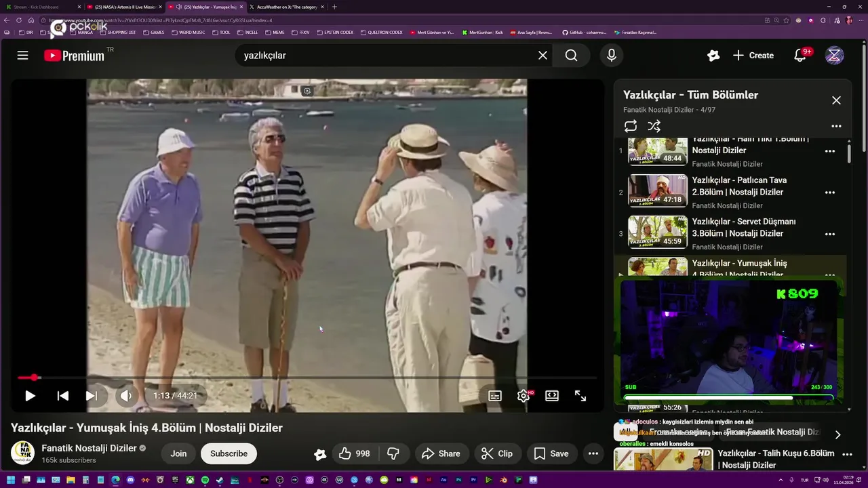
Task: Grab the playlist panel scrollbar
Action: (848, 154)
